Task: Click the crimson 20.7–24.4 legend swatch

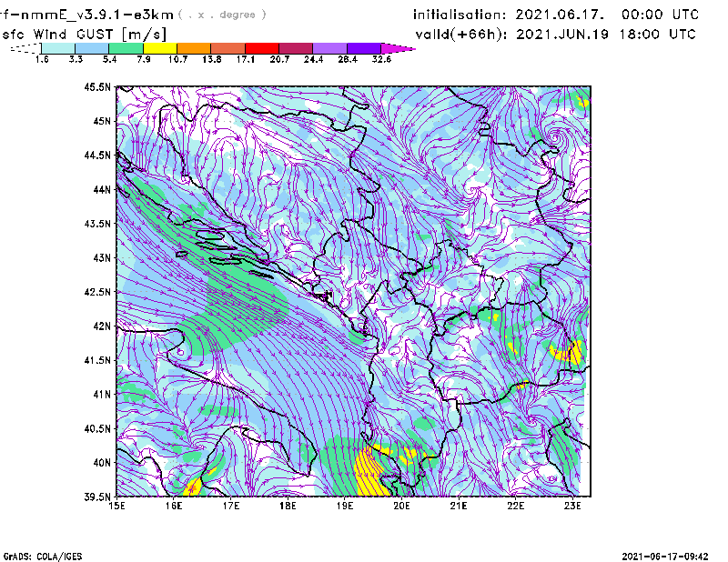Action: click(296, 48)
